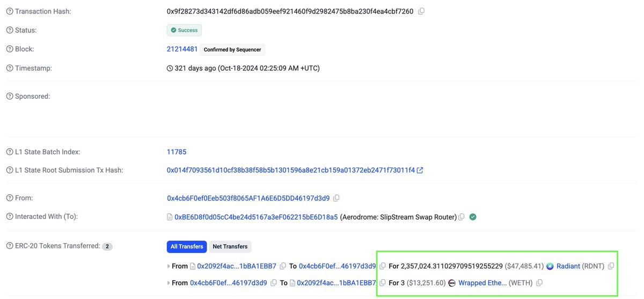Open the Wrapped Ethe... token link
This screenshot has height=299, width=644.
482,283
